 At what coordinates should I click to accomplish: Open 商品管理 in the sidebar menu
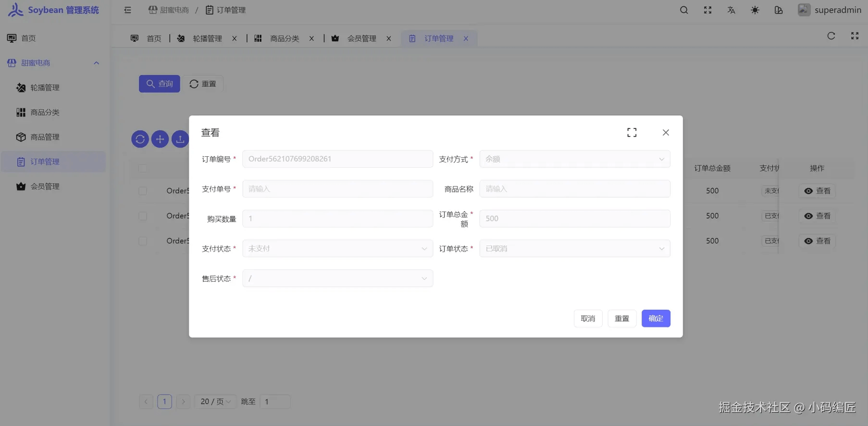pos(45,137)
